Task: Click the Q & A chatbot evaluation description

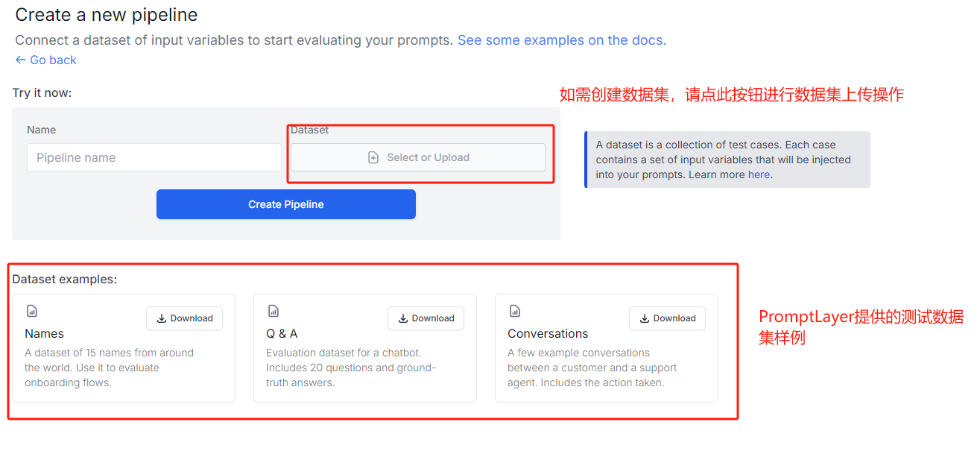Action: tap(350, 368)
